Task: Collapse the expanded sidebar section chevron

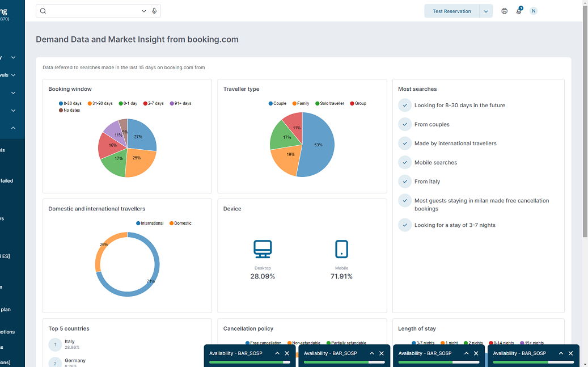Action: tap(13, 128)
